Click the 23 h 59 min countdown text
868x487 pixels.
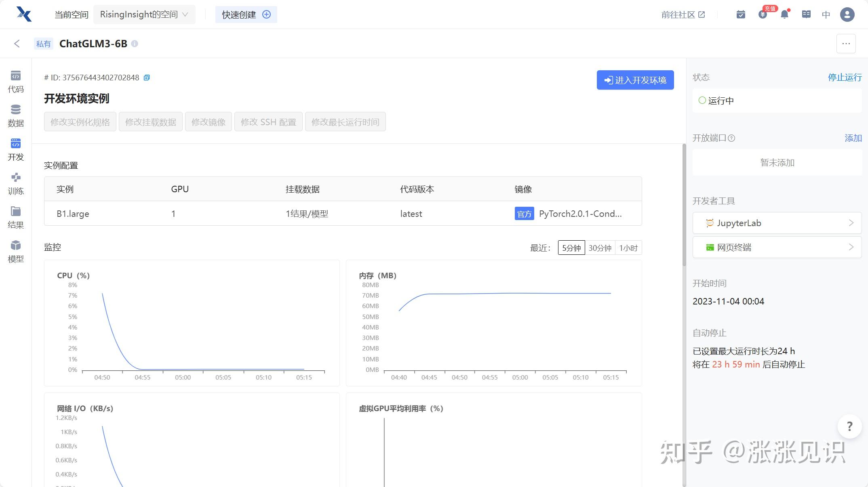click(736, 364)
